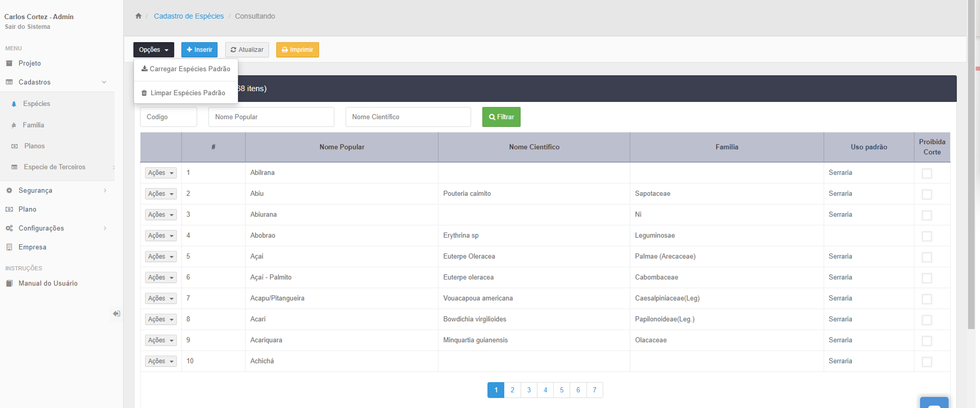980x408 pixels.
Task: Click the Inserir button
Action: (x=199, y=50)
